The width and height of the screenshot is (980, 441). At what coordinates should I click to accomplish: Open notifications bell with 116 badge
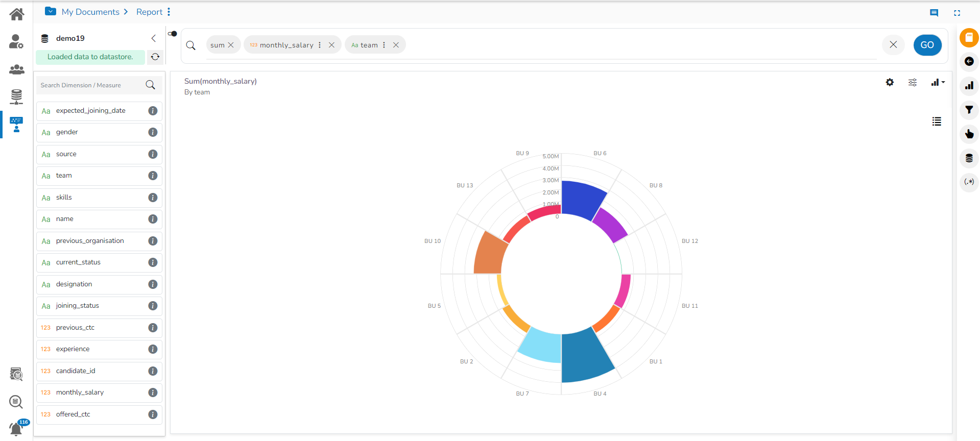click(16, 428)
